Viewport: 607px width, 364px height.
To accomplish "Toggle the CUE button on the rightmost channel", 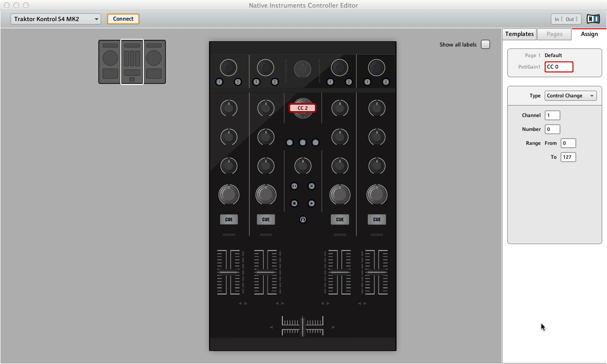I will (376, 219).
